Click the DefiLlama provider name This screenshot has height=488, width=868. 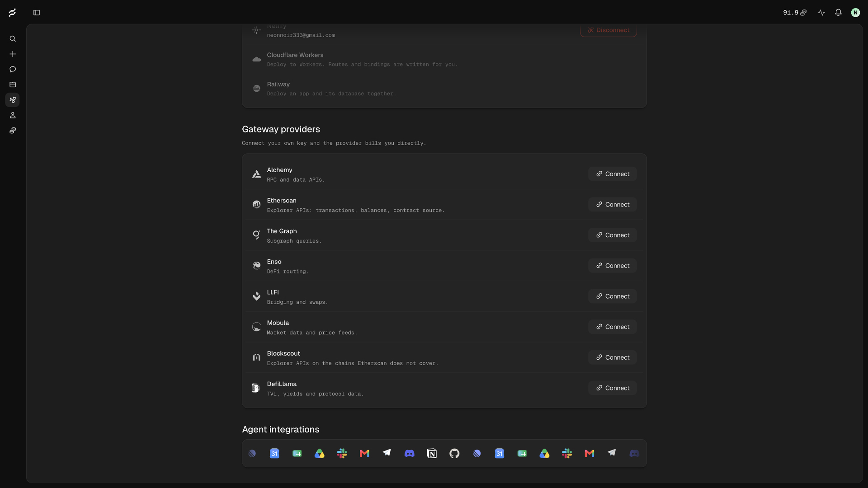click(x=282, y=384)
